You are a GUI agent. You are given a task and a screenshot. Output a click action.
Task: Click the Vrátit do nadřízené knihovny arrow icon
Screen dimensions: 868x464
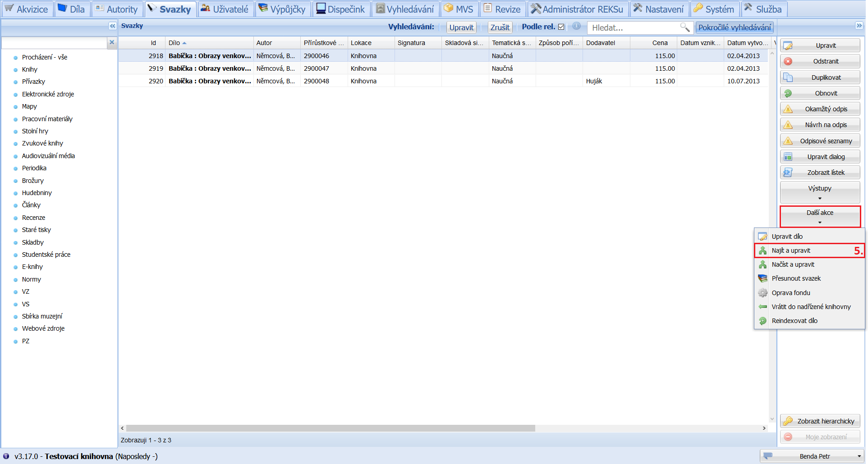click(763, 307)
